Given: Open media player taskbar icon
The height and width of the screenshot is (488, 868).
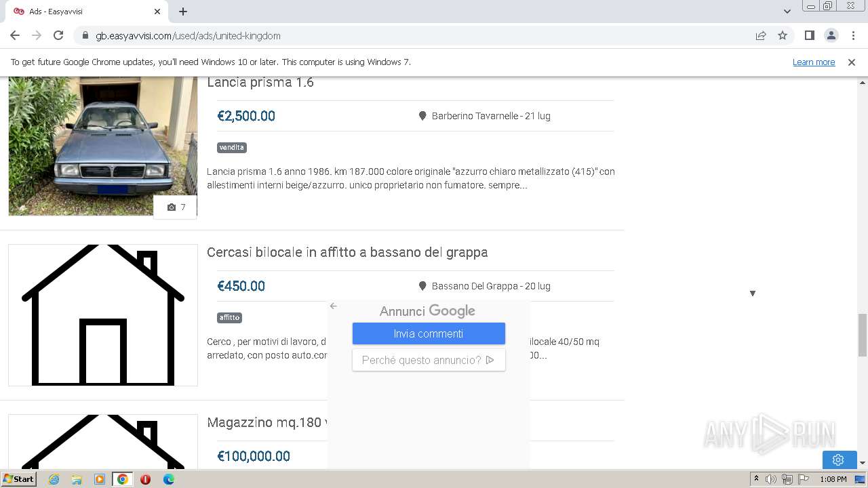Looking at the screenshot, I should [100, 479].
